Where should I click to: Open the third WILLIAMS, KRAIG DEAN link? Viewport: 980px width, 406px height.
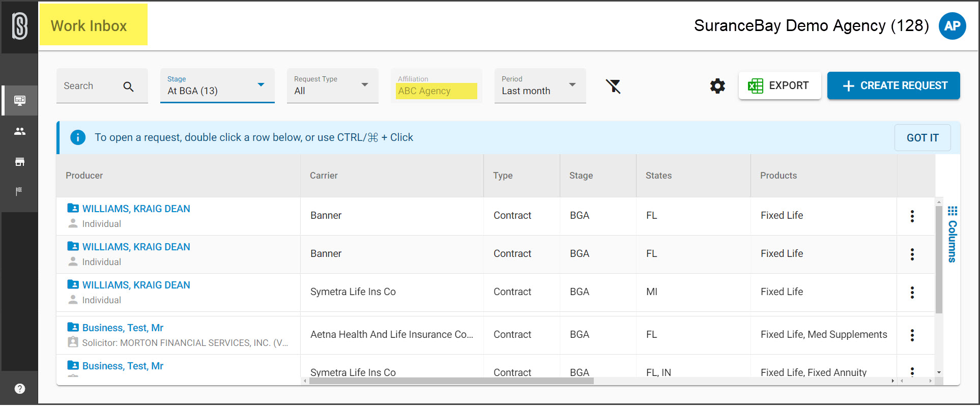pyautogui.click(x=136, y=285)
